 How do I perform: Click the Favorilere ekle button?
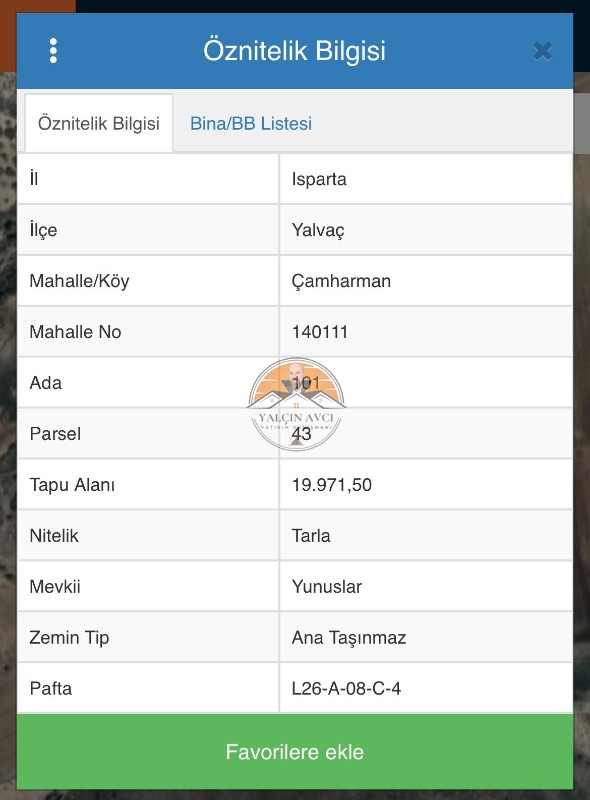[x=295, y=752]
